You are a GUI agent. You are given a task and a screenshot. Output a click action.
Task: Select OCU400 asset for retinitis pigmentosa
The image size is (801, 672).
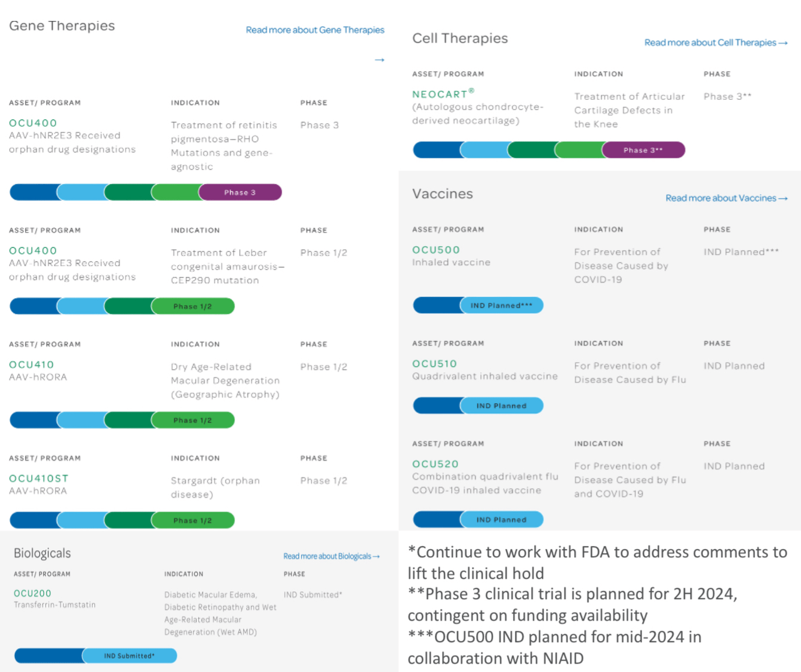coord(33,123)
